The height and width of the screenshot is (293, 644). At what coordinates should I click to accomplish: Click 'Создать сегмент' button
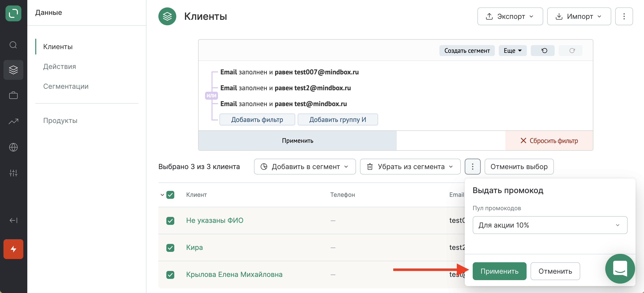point(467,51)
